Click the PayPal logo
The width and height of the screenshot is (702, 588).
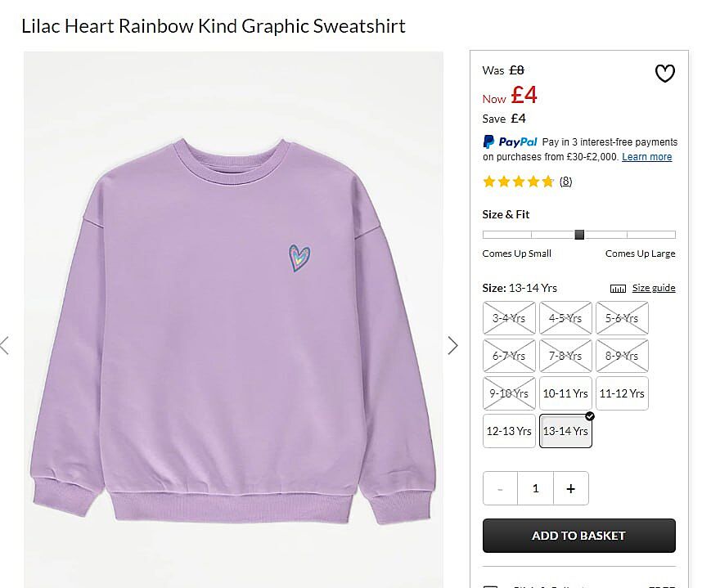(x=510, y=141)
